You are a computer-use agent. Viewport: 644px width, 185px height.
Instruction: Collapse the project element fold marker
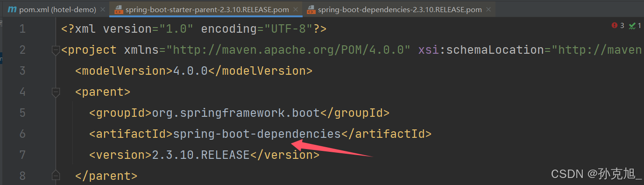tap(56, 50)
